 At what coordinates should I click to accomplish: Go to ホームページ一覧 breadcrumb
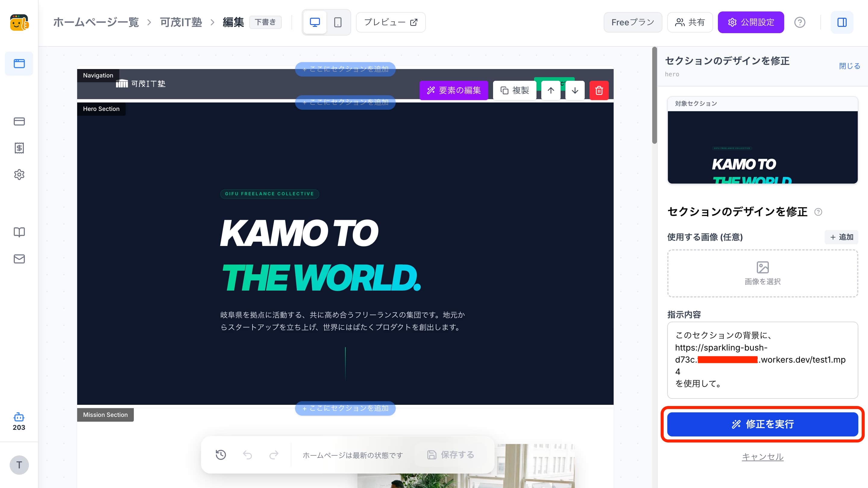pos(96,22)
